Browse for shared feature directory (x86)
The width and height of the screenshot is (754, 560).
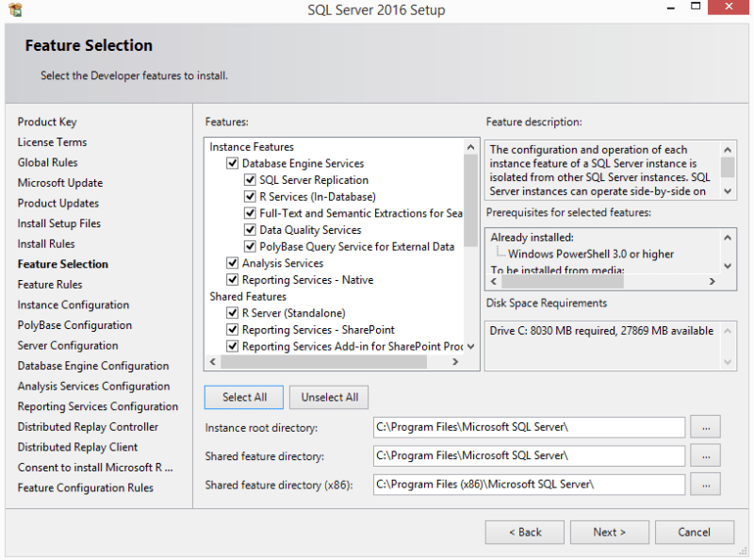point(705,485)
